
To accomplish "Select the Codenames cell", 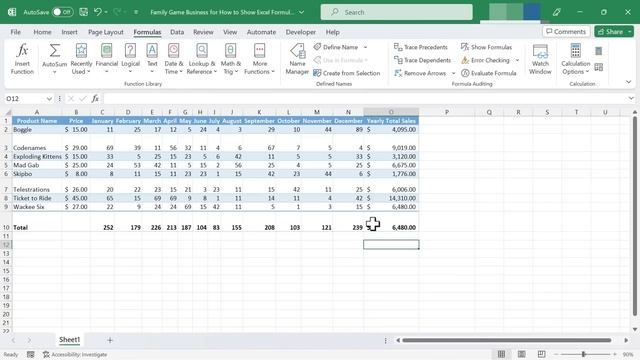I will point(37,148).
